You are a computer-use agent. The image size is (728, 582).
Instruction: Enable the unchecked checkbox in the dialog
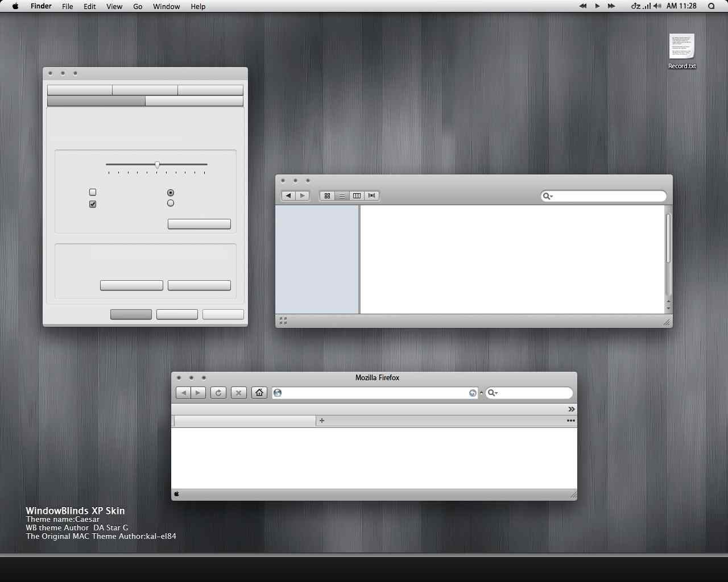(93, 192)
